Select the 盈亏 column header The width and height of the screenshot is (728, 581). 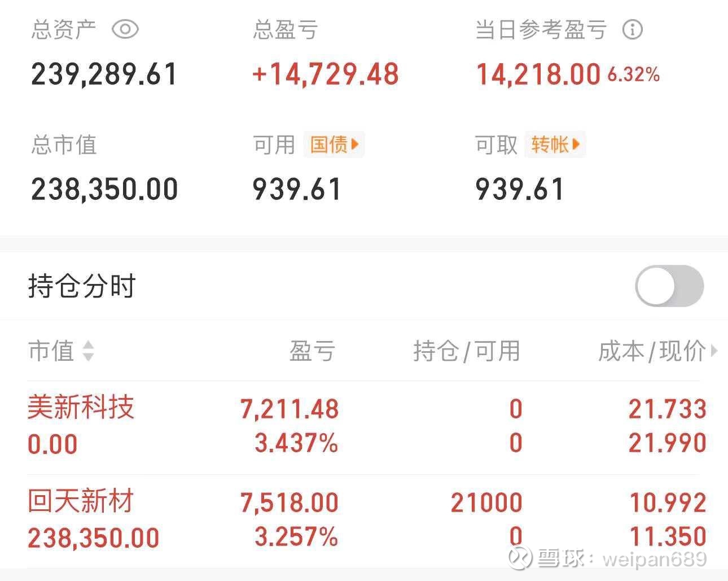(x=312, y=351)
